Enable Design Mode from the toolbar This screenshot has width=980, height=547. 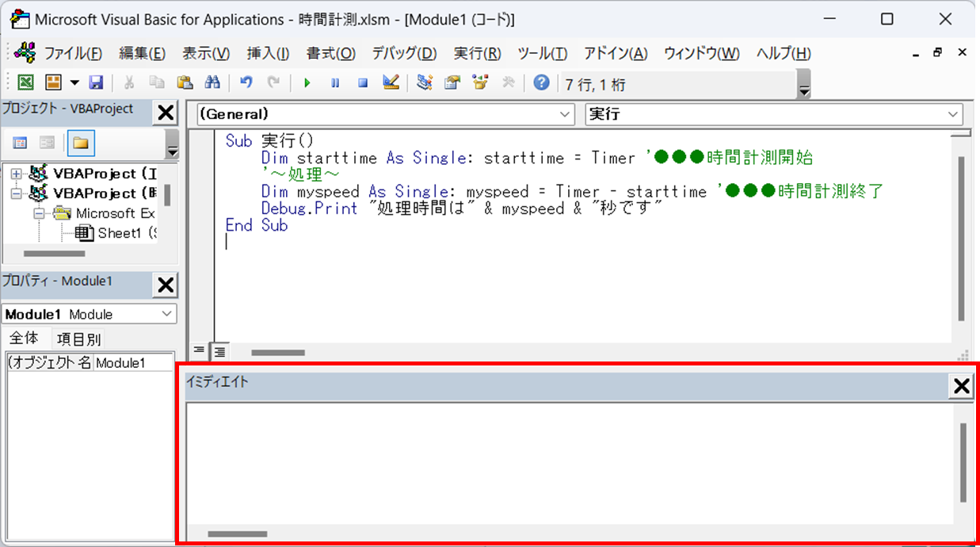pos(391,82)
